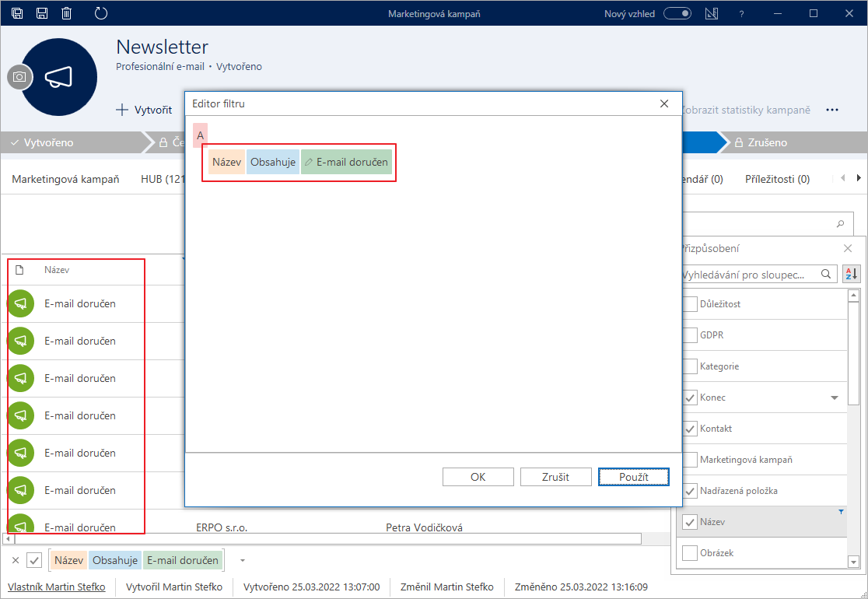Click the OK button

click(478, 477)
